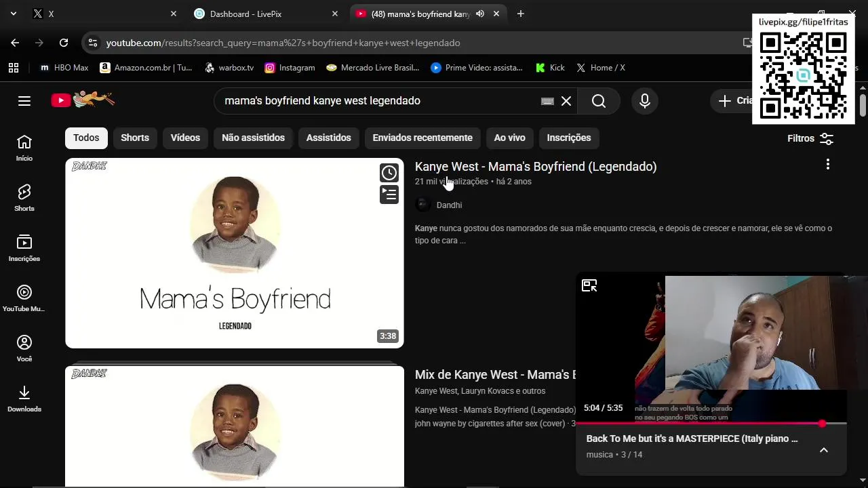Open the Dandhi channel link
The height and width of the screenshot is (488, 868).
[449, 205]
